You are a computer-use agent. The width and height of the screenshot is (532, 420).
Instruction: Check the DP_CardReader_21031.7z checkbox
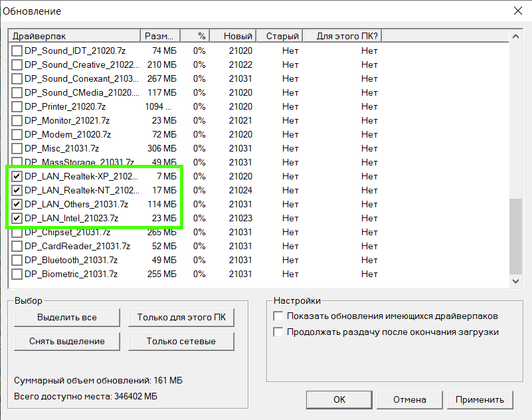[x=17, y=246]
